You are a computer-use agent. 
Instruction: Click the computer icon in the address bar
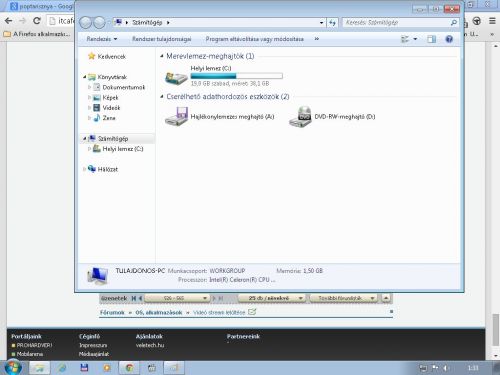coord(118,22)
